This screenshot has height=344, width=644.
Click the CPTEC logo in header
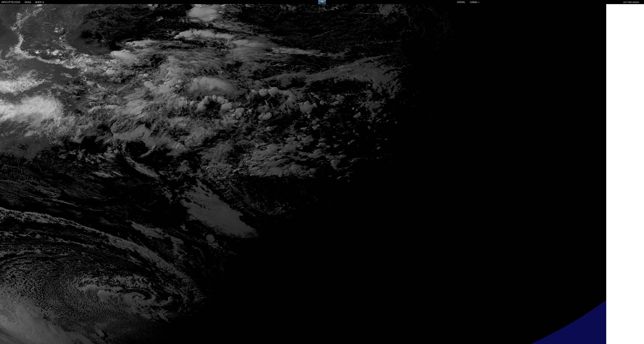point(322,2)
